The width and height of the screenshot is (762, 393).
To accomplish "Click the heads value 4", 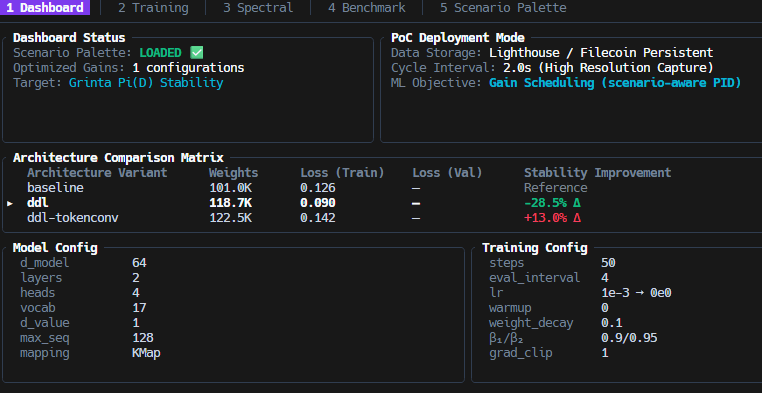I will coord(136,293).
